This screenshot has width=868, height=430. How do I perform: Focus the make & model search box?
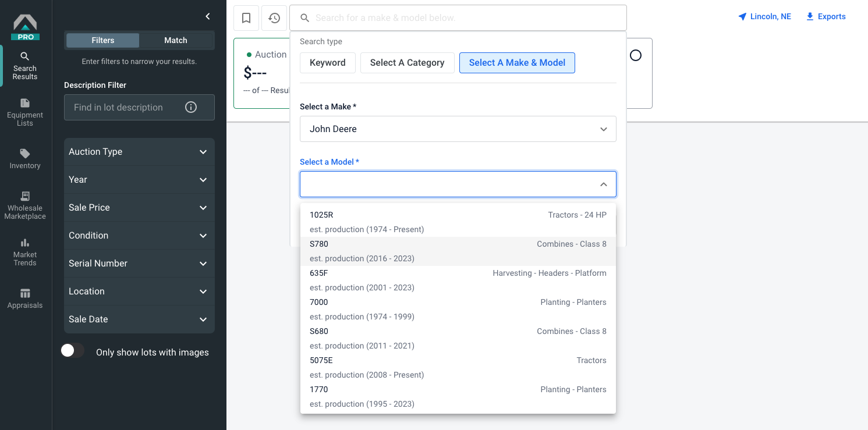(458, 18)
